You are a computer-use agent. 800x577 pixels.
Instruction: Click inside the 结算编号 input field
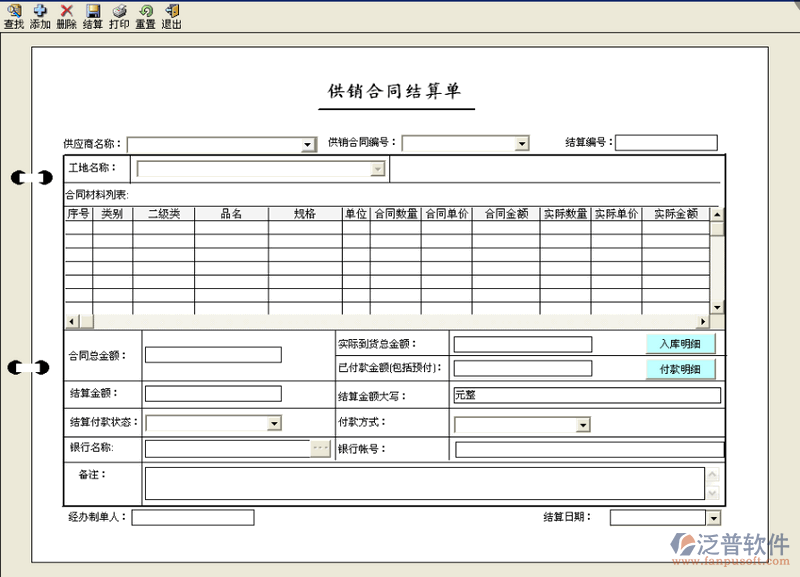666,143
